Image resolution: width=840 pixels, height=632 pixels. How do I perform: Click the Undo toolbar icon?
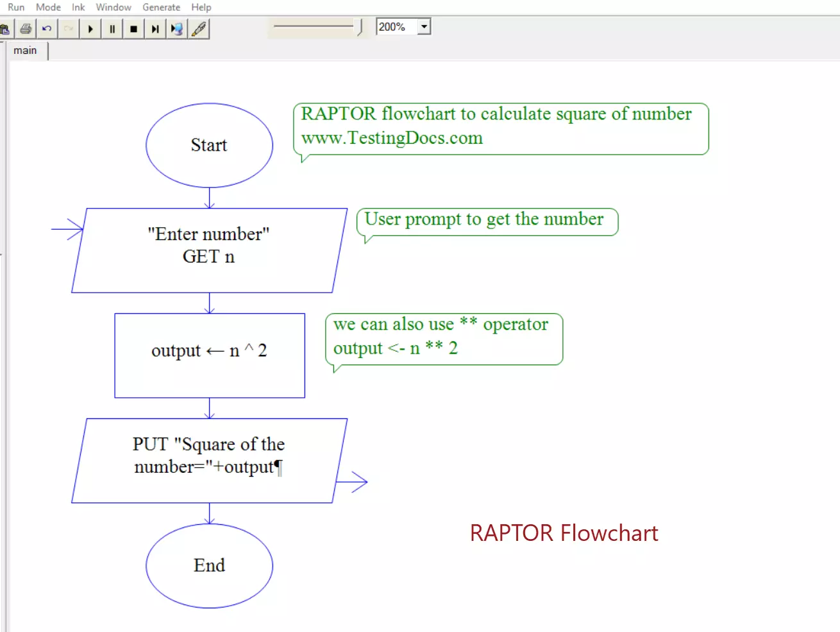point(47,29)
